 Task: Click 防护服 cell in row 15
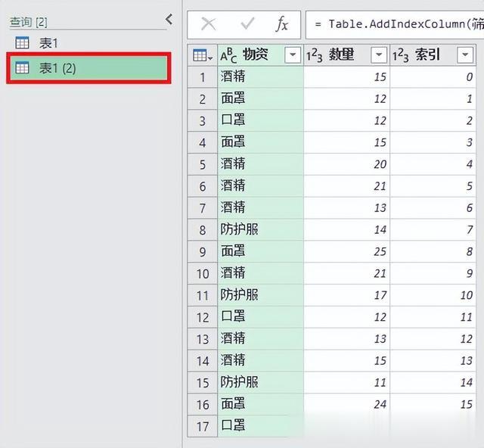260,382
